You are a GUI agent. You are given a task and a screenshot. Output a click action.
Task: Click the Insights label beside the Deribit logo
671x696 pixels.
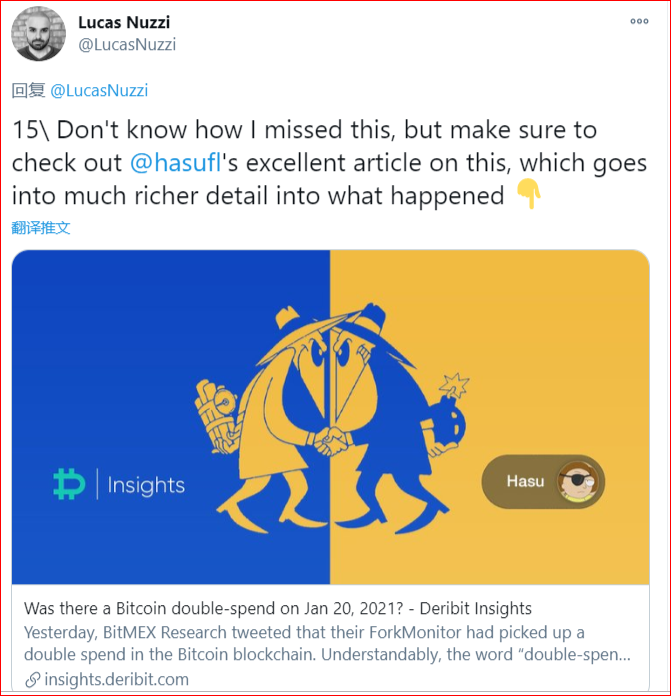click(x=146, y=486)
